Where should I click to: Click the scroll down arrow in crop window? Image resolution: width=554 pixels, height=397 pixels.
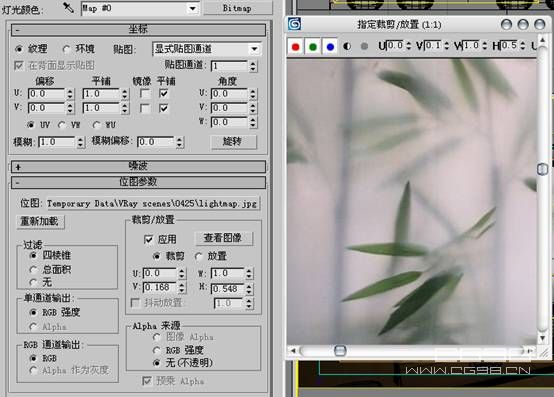542,338
